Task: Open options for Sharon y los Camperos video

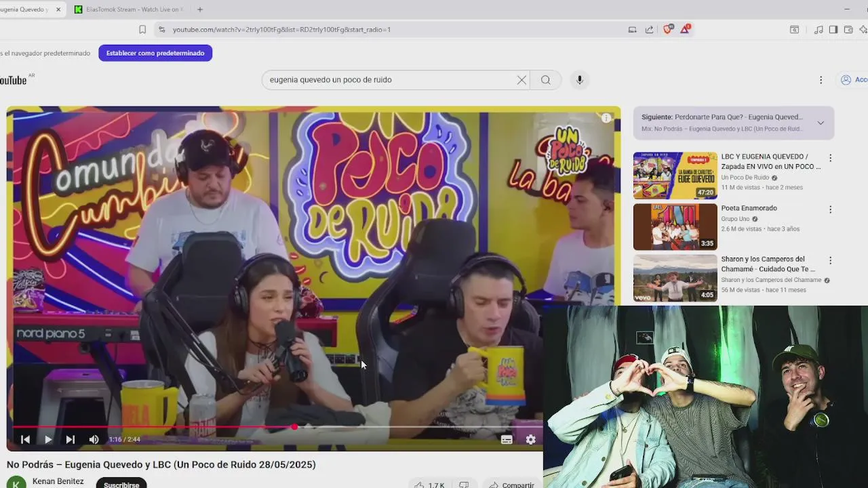Action: [830, 260]
